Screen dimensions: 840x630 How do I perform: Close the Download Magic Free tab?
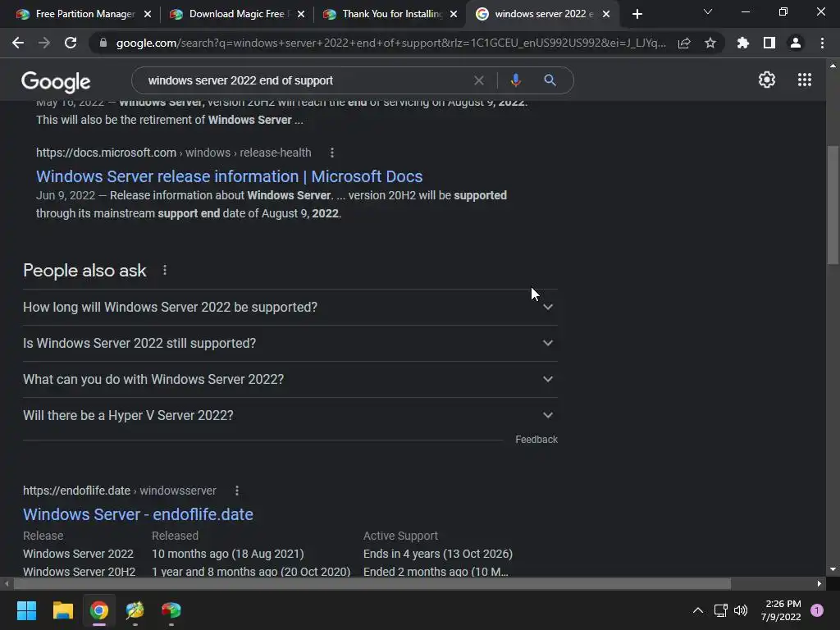tap(300, 14)
